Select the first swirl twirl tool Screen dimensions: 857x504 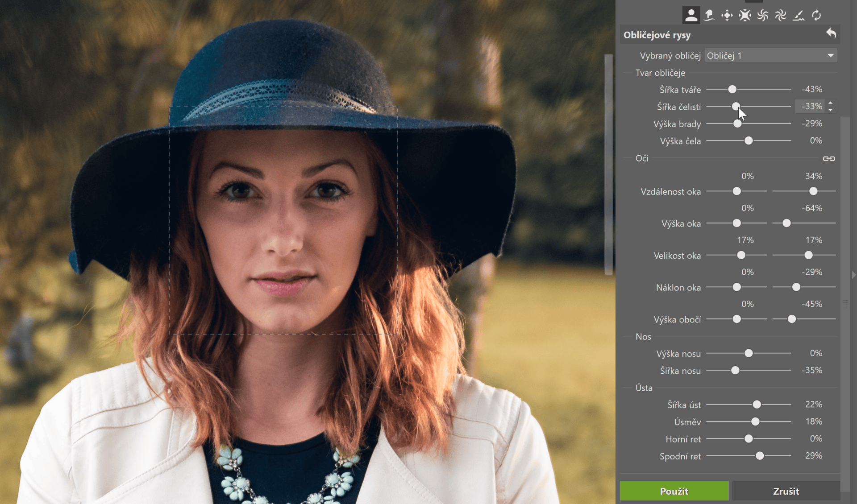tap(762, 16)
